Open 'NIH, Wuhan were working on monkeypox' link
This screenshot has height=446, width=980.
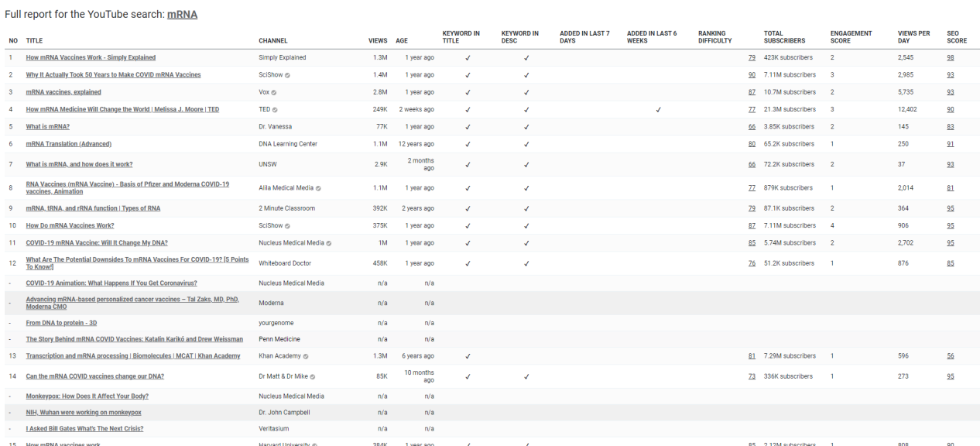coord(84,413)
